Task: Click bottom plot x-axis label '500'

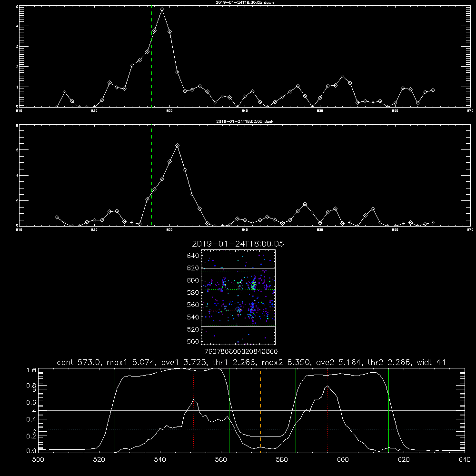Action: tap(38, 460)
